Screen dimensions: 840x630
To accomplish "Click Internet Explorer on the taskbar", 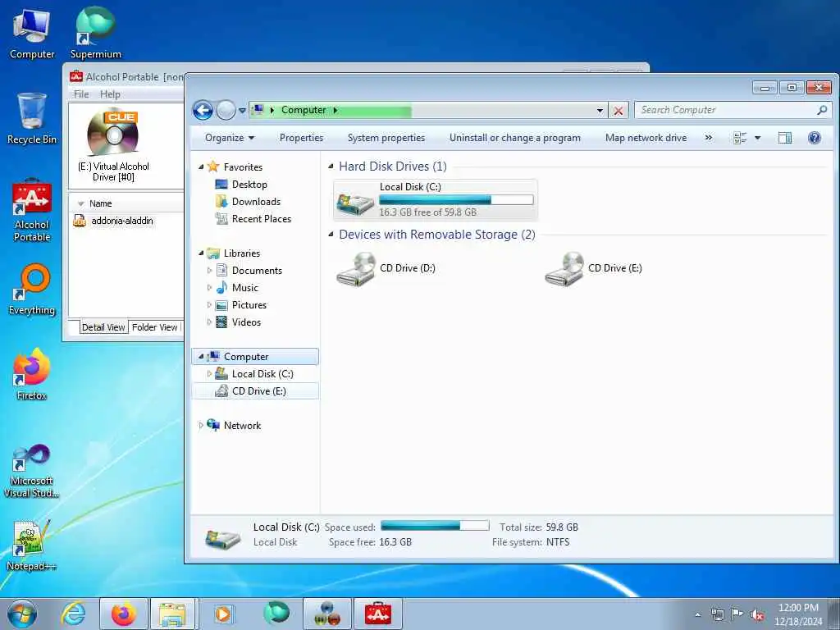I will [x=73, y=614].
